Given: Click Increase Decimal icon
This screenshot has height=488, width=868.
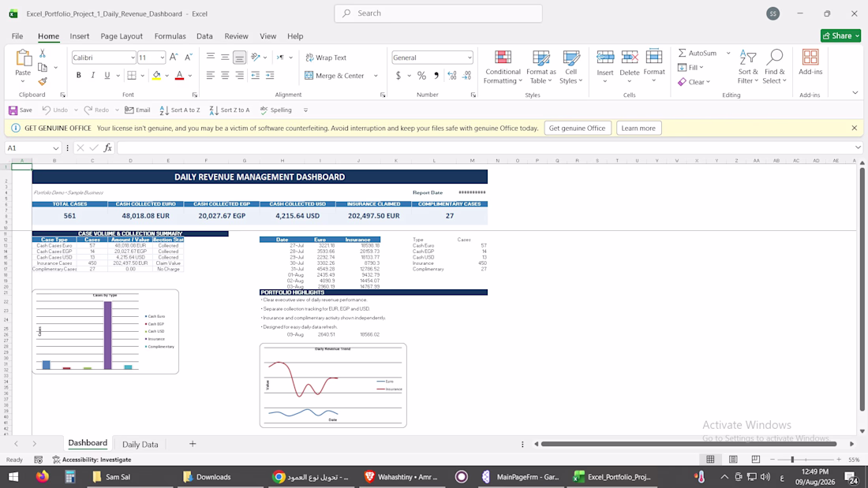Looking at the screenshot, I should coord(451,75).
